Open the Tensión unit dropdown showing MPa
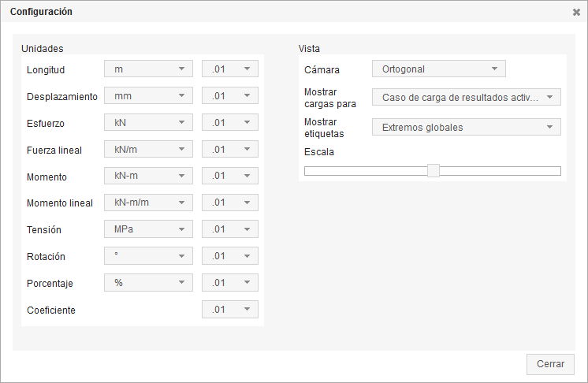Image resolution: width=588 pixels, height=383 pixels. tap(148, 230)
